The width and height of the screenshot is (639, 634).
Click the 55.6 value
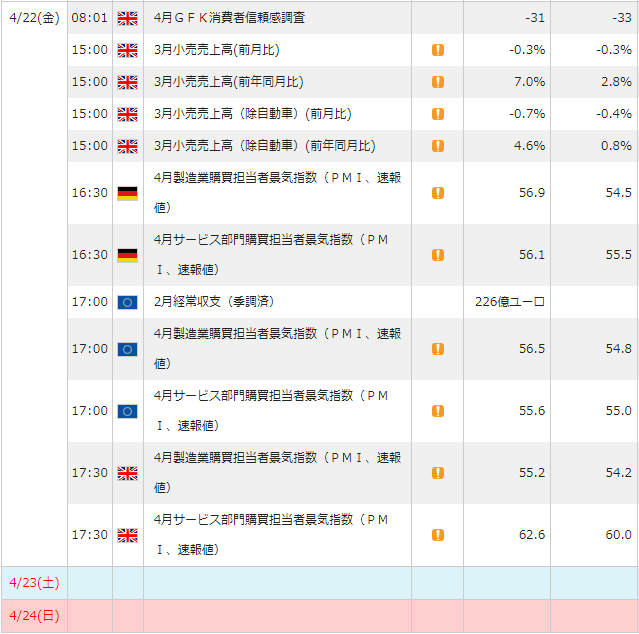[532, 411]
